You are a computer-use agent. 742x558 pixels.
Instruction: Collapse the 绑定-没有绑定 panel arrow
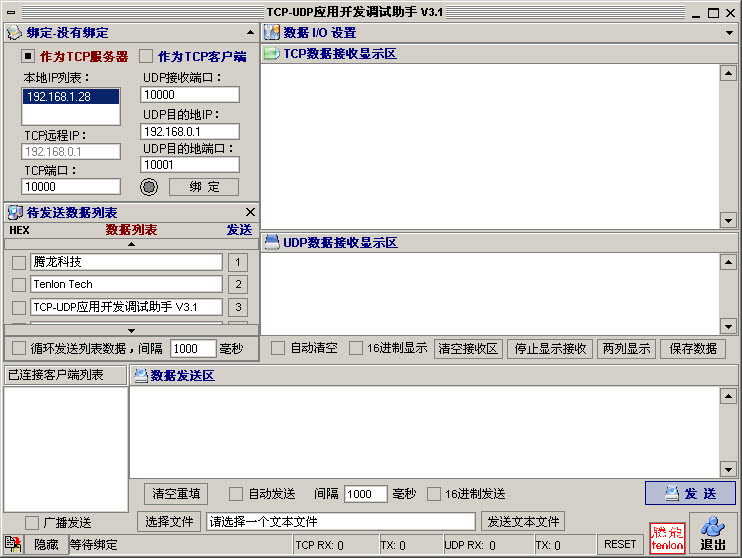point(249,33)
